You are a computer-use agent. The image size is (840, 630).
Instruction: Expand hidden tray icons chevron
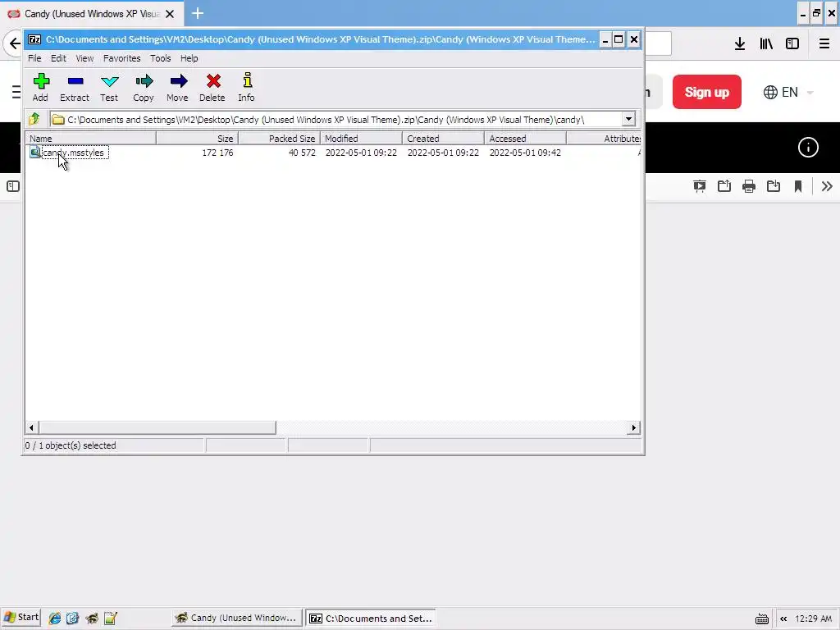(x=783, y=619)
